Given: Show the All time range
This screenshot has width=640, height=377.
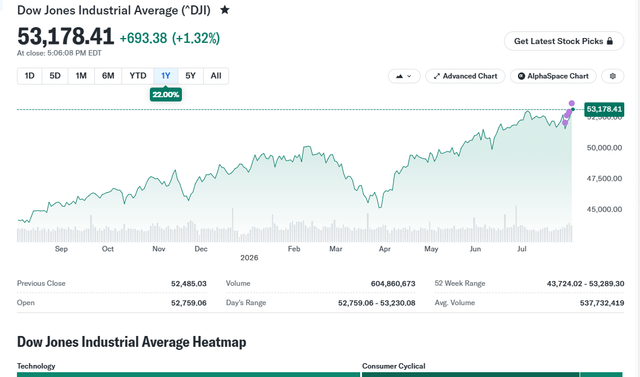Looking at the screenshot, I should click(216, 76).
